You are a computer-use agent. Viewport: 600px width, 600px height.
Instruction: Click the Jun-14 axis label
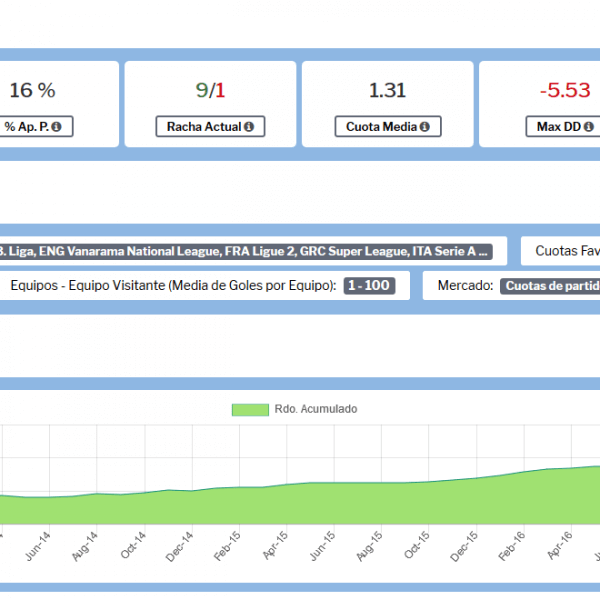click(38, 546)
